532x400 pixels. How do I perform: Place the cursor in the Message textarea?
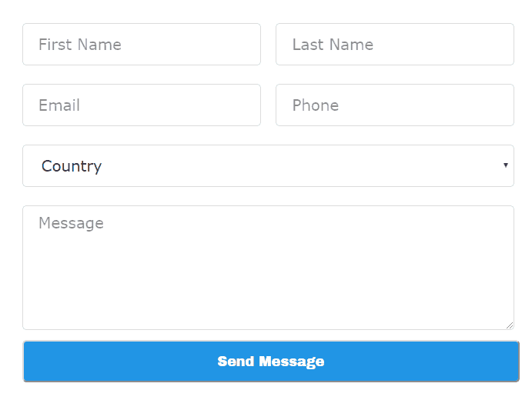(268, 268)
